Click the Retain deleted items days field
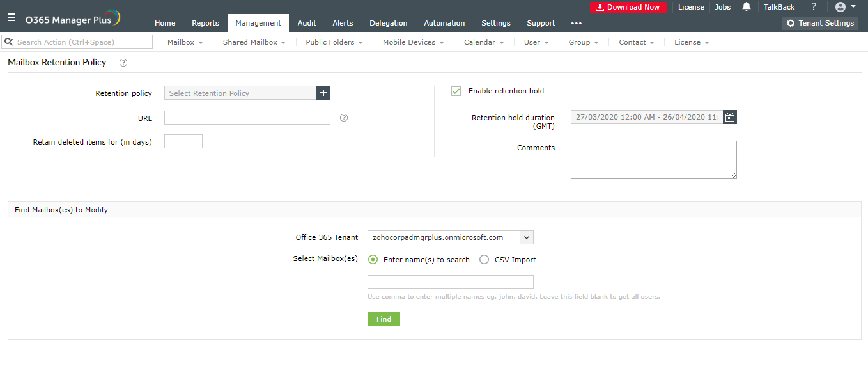868x371 pixels. tap(183, 141)
